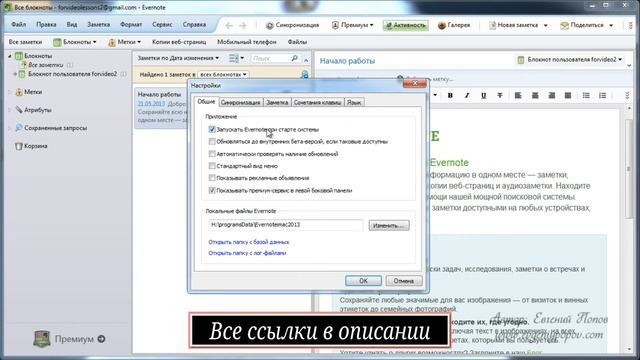Toggle bold formatting in note editor
This screenshot has width=640, height=360.
[450, 96]
